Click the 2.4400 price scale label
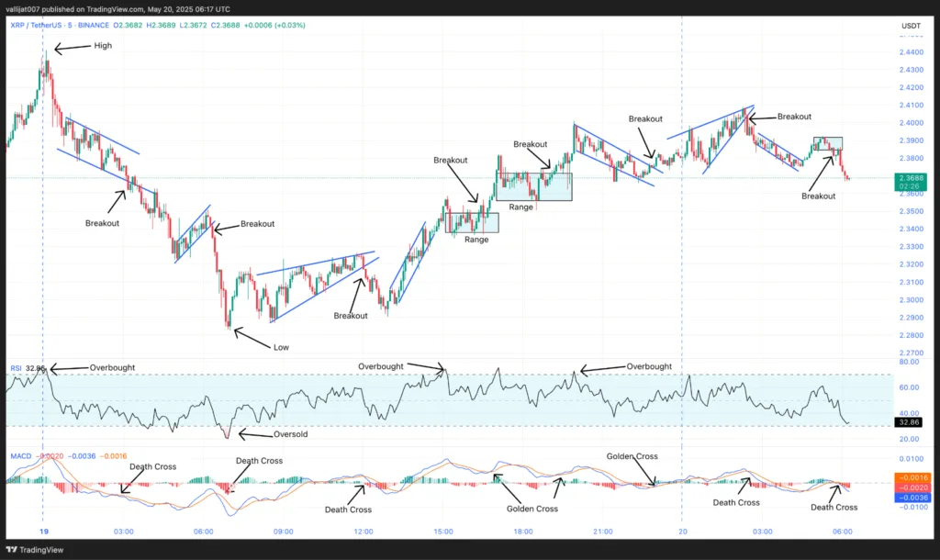The width and height of the screenshot is (940, 560). pos(912,52)
